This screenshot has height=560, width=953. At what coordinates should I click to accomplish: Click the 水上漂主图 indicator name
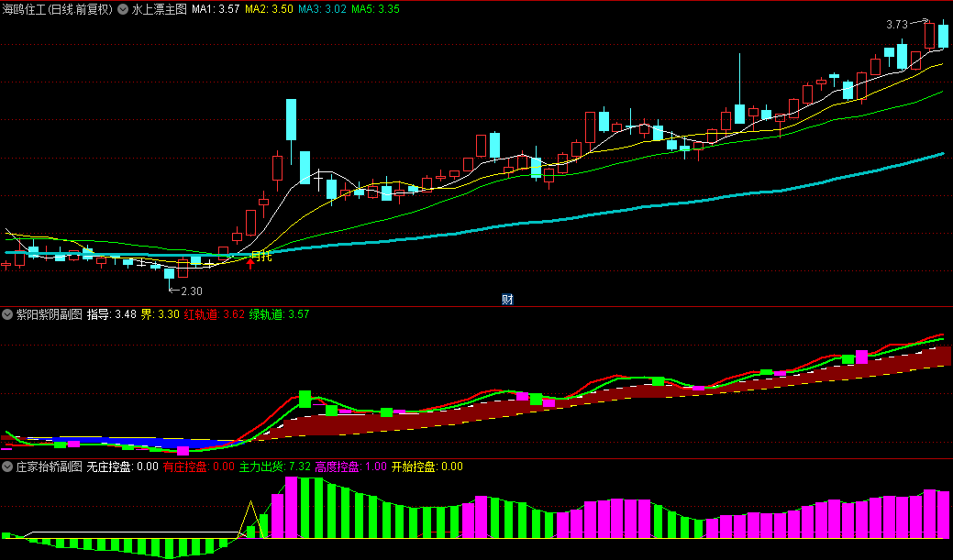160,10
